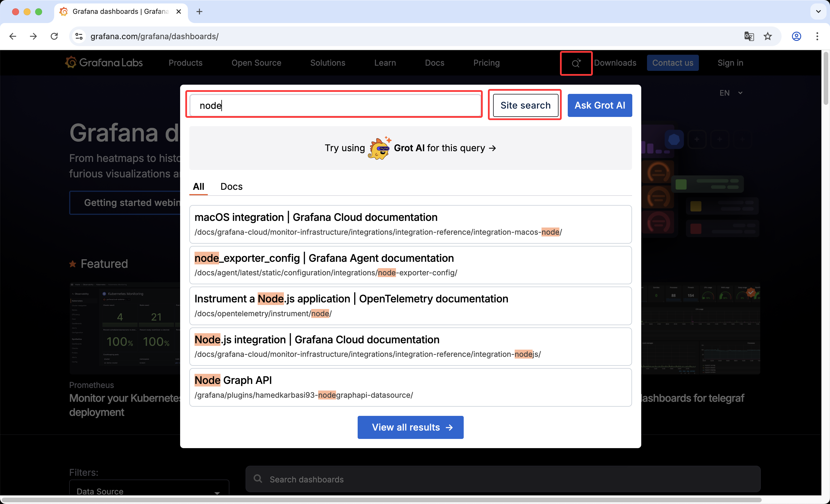
Task: Open the Open Source menu
Action: [256, 63]
